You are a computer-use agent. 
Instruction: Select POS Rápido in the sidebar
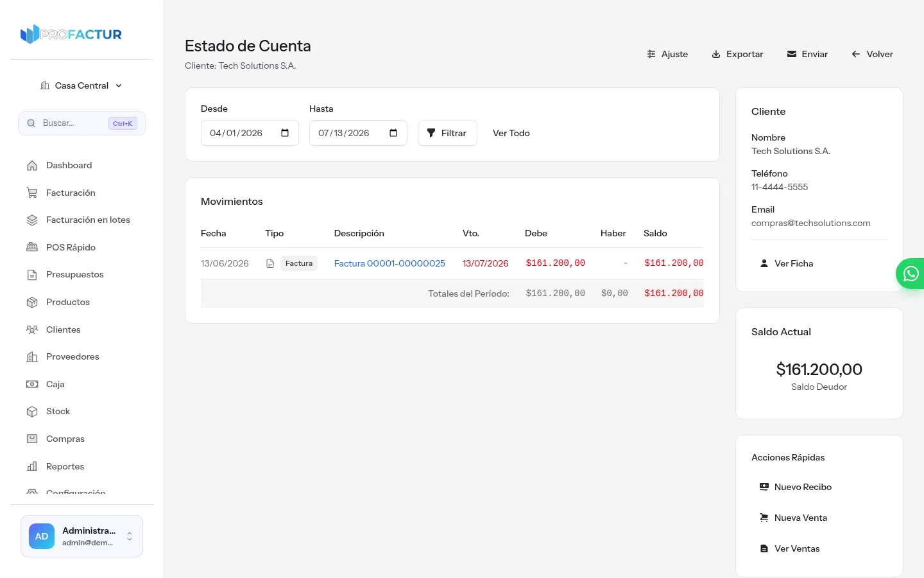[x=71, y=247]
